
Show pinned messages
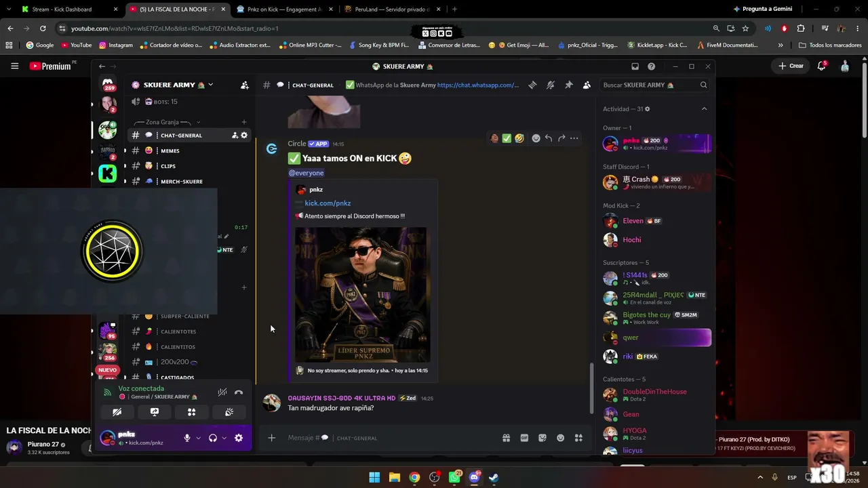569,85
